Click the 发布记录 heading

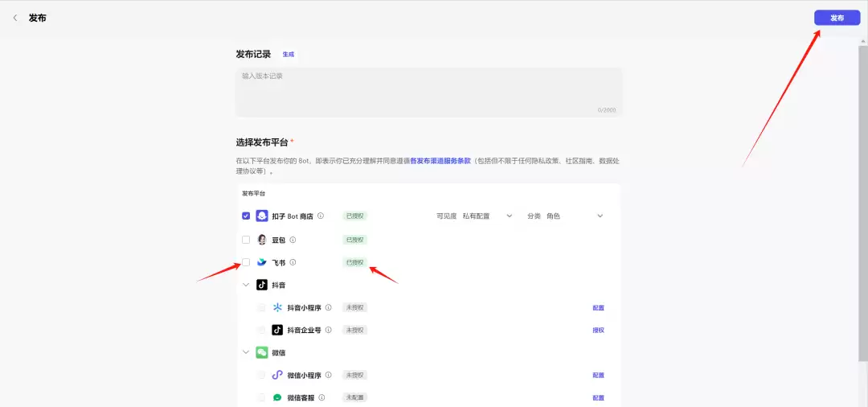[253, 54]
